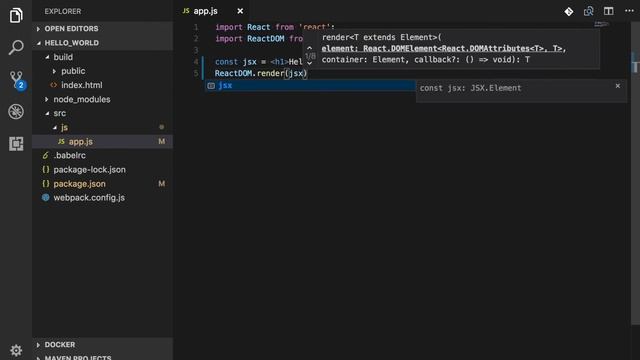This screenshot has height=360, width=640.
Task: Open the editor More Actions ellipsis
Action: (x=629, y=11)
